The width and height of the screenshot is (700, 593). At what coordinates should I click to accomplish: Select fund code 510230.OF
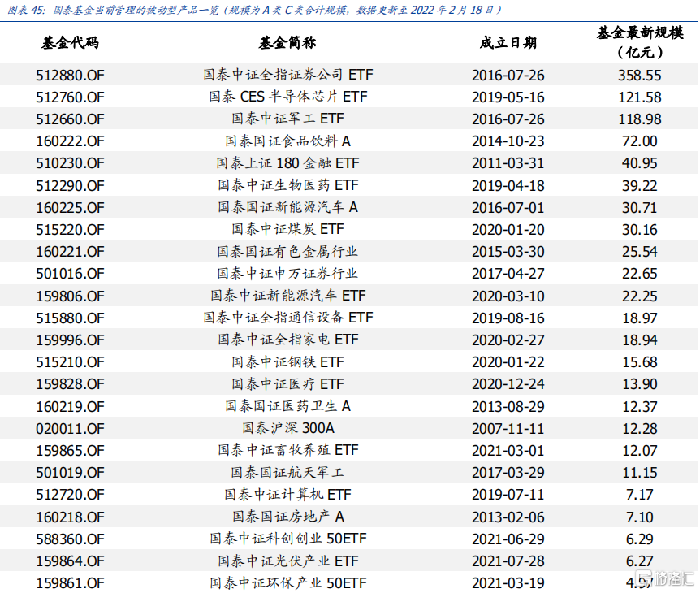coord(70,163)
